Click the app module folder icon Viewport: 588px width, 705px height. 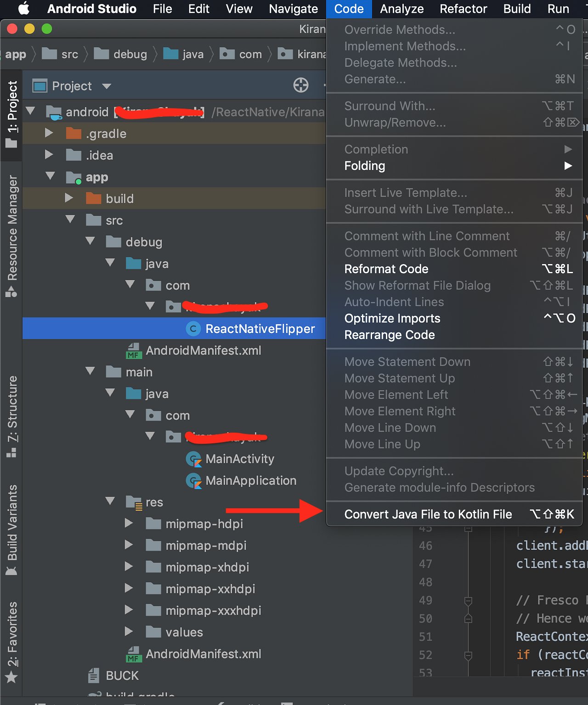click(74, 177)
